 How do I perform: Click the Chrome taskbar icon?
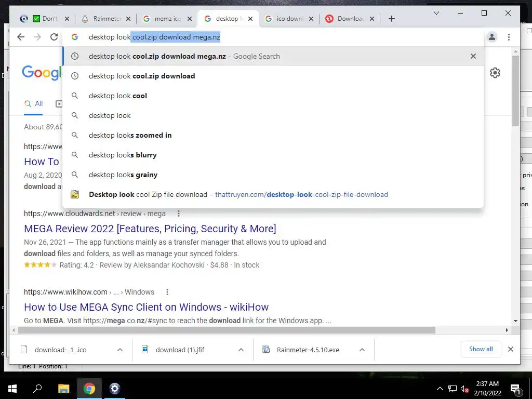click(89, 389)
